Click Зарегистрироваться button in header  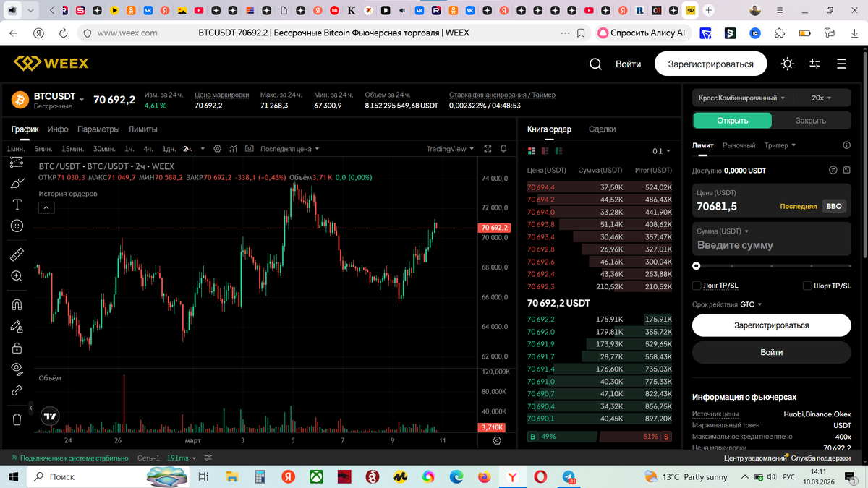[710, 64]
